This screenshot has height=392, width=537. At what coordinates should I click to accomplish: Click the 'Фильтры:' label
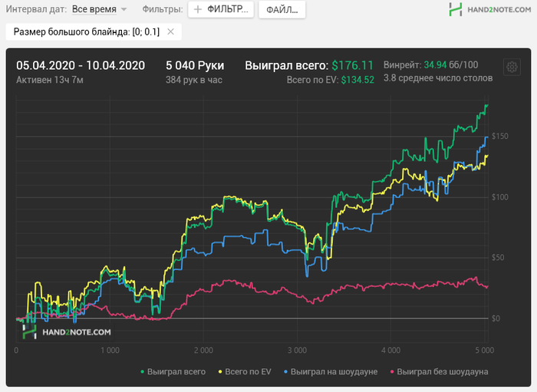[x=163, y=9]
